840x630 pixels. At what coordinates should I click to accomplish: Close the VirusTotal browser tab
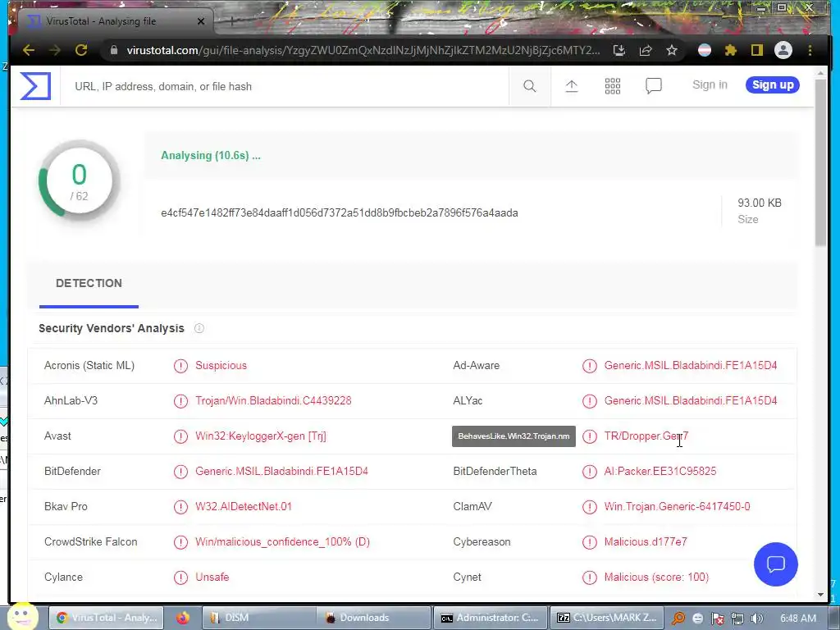click(x=201, y=21)
